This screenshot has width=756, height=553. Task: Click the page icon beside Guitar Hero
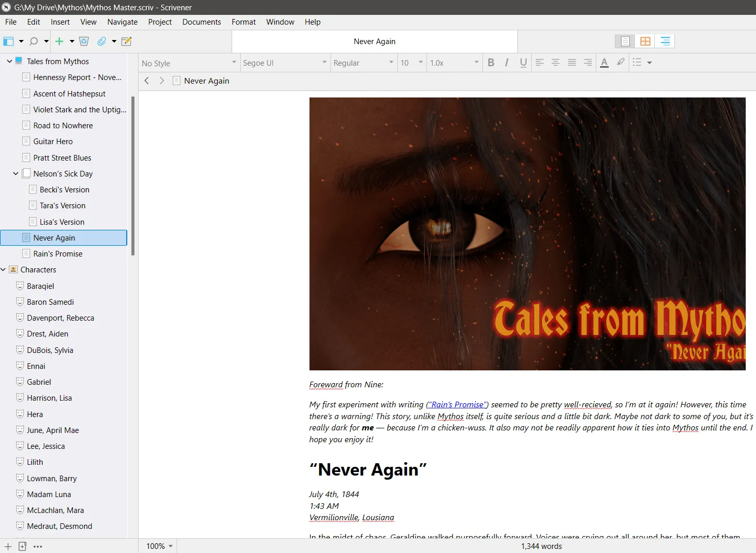(x=26, y=141)
